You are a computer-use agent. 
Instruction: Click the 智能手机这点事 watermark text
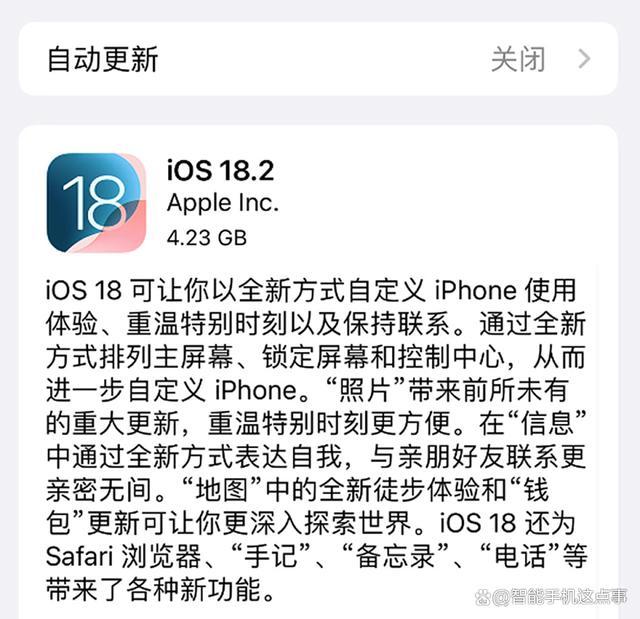(561, 597)
